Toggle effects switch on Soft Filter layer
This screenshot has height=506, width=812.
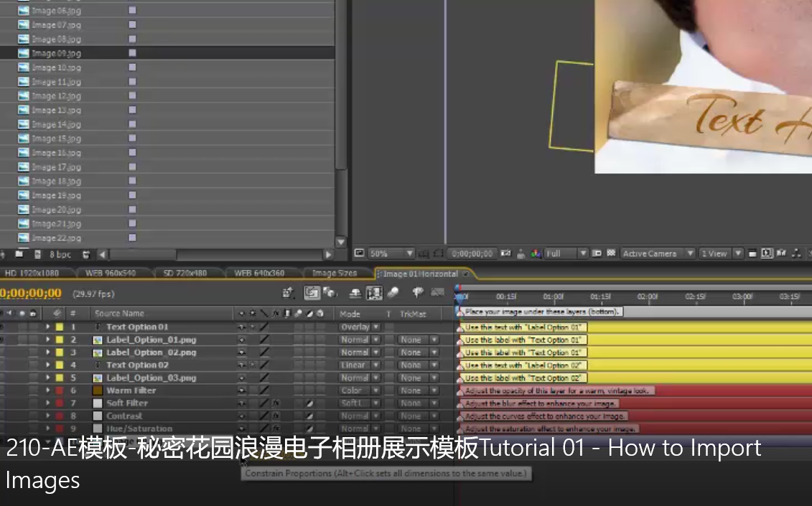coord(276,403)
